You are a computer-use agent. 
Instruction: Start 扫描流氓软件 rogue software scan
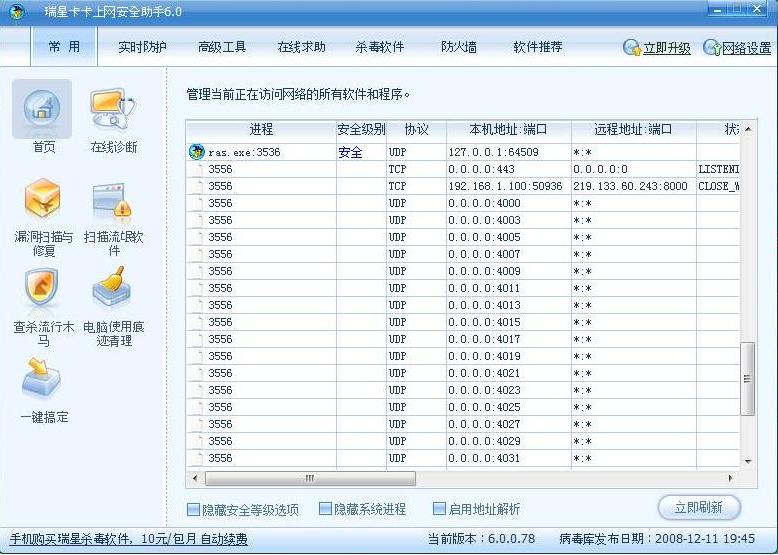coord(113,200)
